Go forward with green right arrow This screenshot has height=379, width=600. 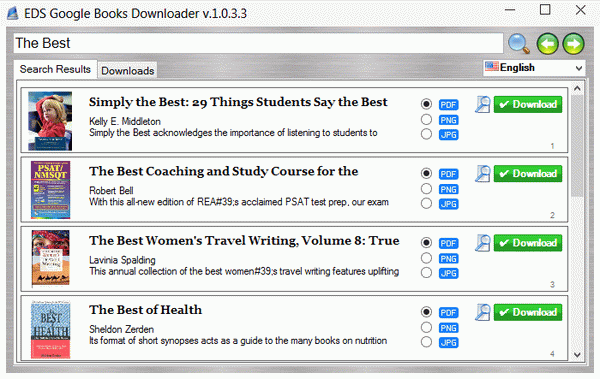click(x=573, y=44)
